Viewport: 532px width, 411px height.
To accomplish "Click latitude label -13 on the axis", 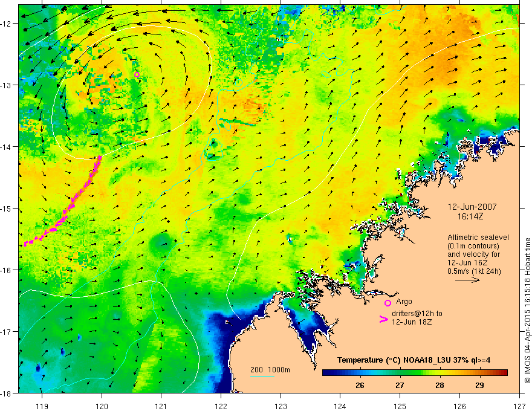I will click(6, 85).
